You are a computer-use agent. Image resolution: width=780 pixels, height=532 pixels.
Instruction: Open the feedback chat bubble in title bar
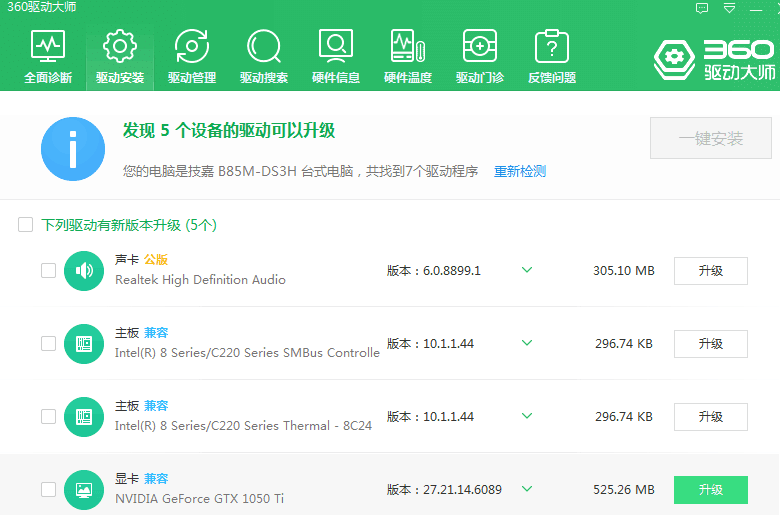coord(702,8)
